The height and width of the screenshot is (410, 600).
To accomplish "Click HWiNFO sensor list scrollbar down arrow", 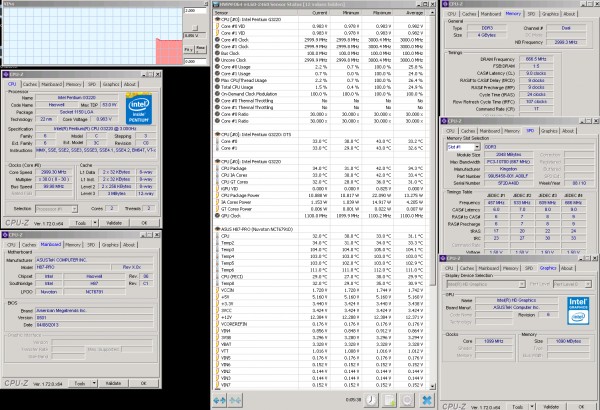I will (x=432, y=386).
